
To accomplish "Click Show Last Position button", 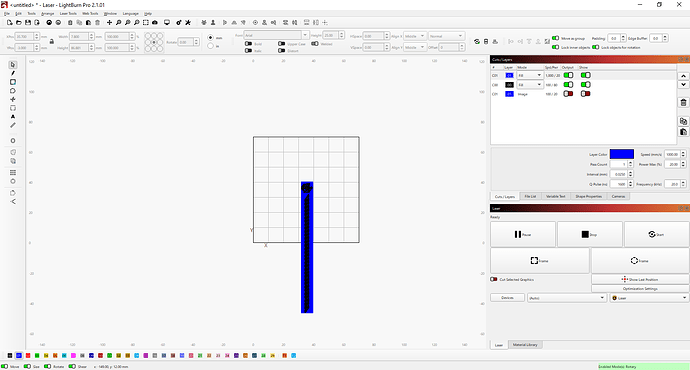I will tap(640, 279).
